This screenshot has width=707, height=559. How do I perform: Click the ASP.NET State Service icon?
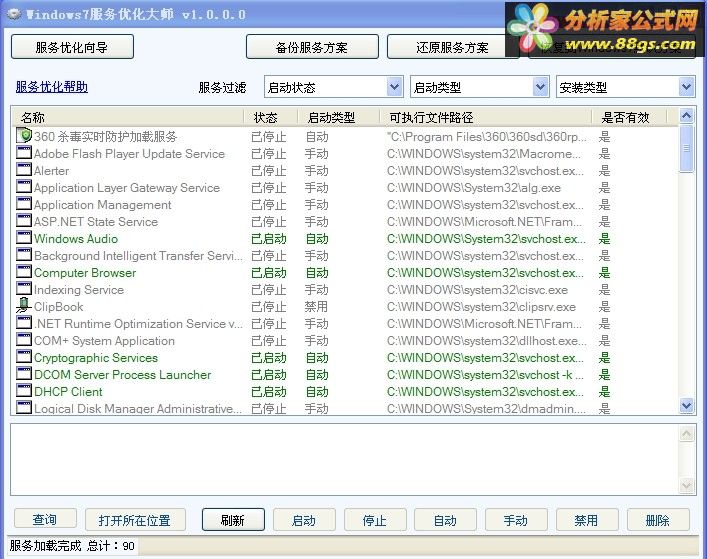(x=24, y=220)
